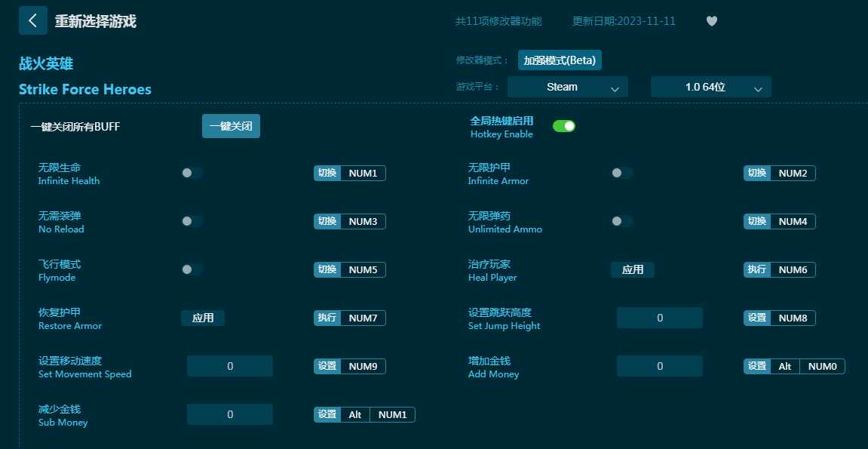Click the 加强模式(Beta) mode button
The height and width of the screenshot is (449, 868).
tap(560, 60)
